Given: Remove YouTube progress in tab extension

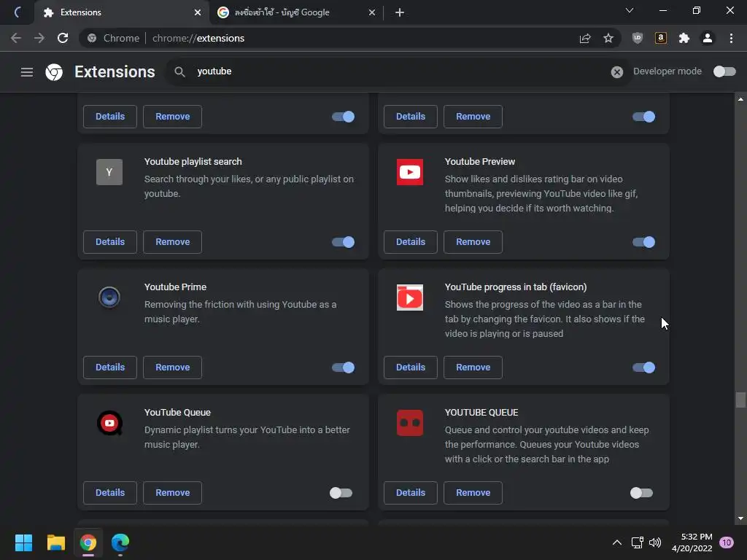Looking at the screenshot, I should click(473, 367).
